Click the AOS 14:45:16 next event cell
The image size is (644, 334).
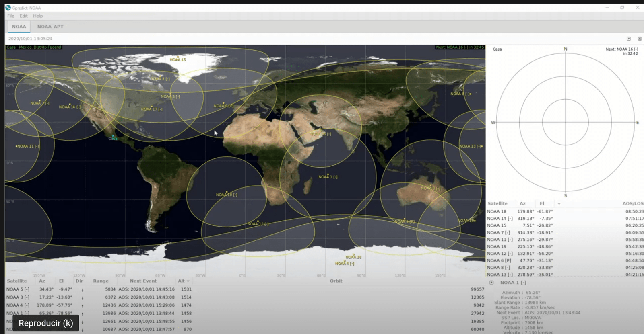[147, 289]
